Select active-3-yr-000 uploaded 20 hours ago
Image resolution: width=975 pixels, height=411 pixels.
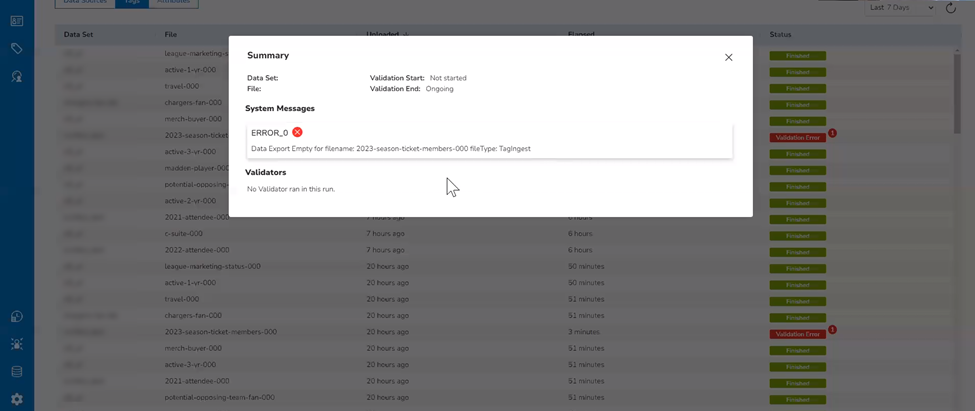pyautogui.click(x=190, y=364)
